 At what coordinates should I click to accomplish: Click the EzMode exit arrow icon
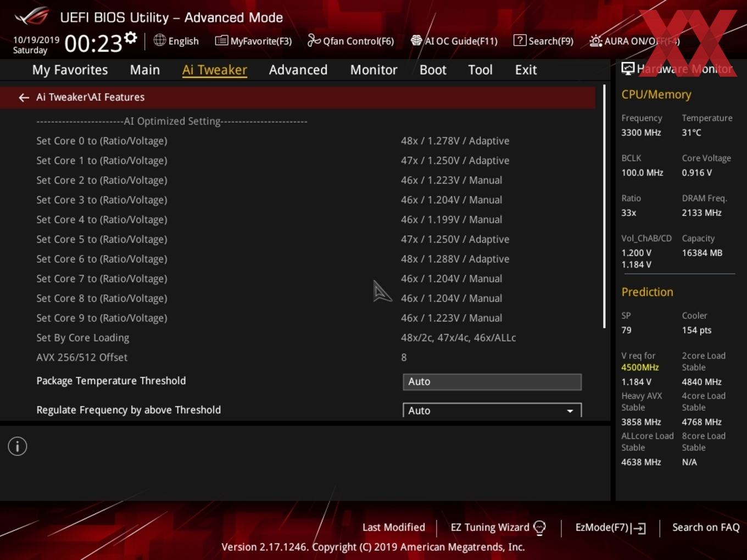point(638,528)
